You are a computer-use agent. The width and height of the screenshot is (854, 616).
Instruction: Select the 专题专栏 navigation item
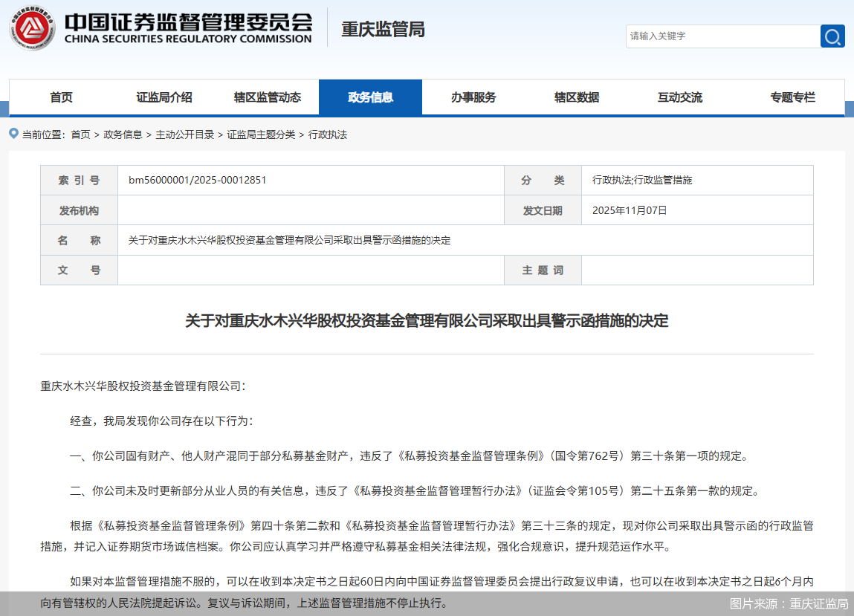[x=792, y=97]
